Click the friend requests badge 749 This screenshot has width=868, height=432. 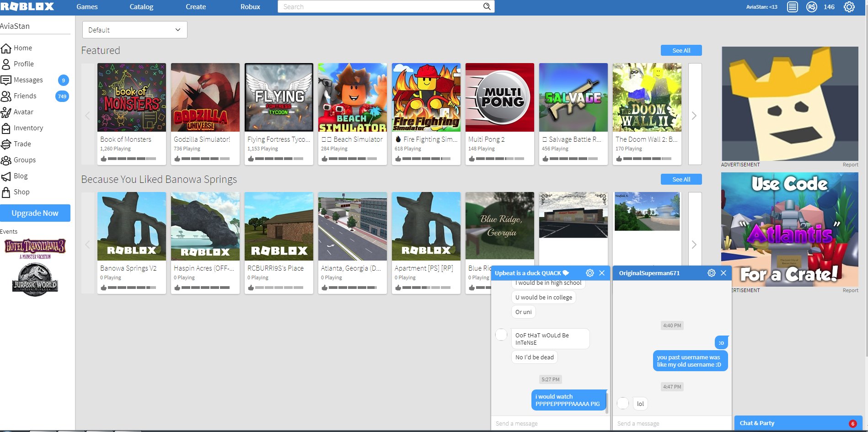(62, 96)
